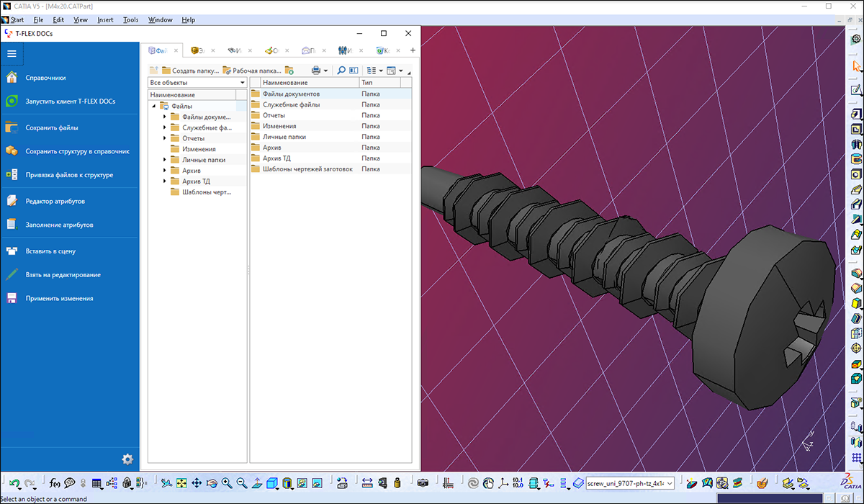
Task: Click Рабочая папка button
Action: pyautogui.click(x=252, y=71)
